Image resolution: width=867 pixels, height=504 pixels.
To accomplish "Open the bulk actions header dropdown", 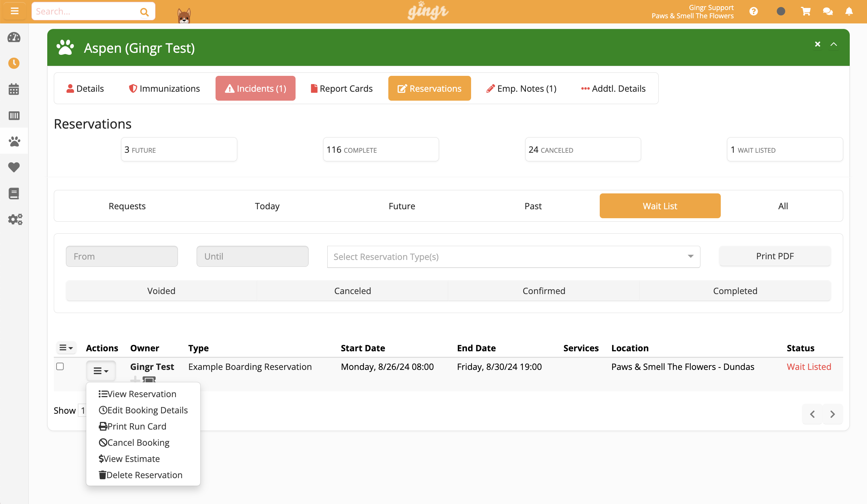I will [66, 348].
